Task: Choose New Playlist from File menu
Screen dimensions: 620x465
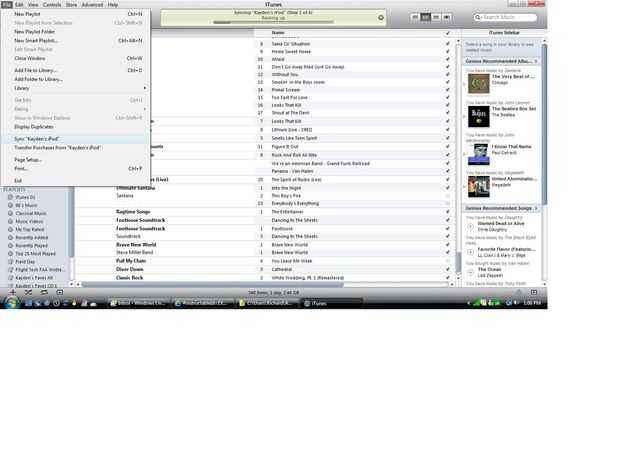Action: pos(77,14)
